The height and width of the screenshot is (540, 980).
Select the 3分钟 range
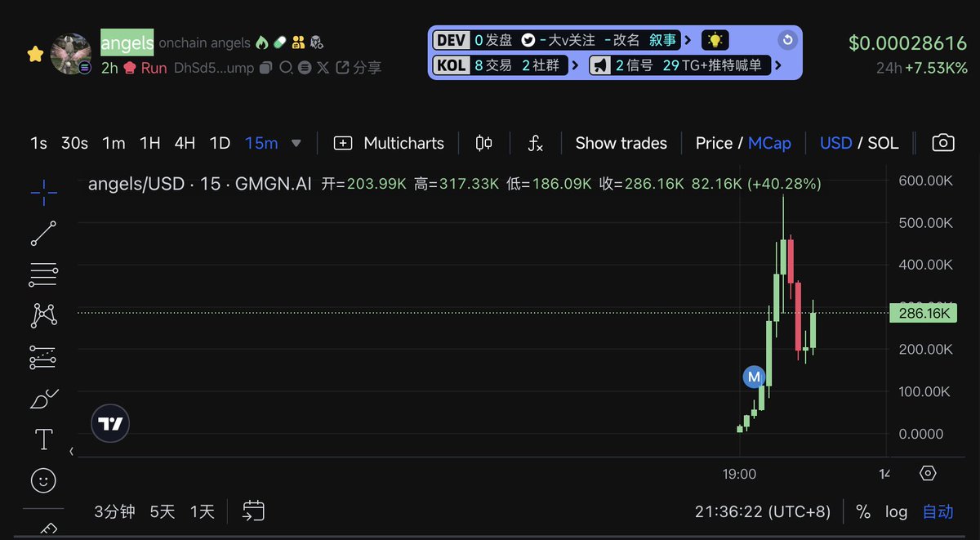(x=114, y=511)
